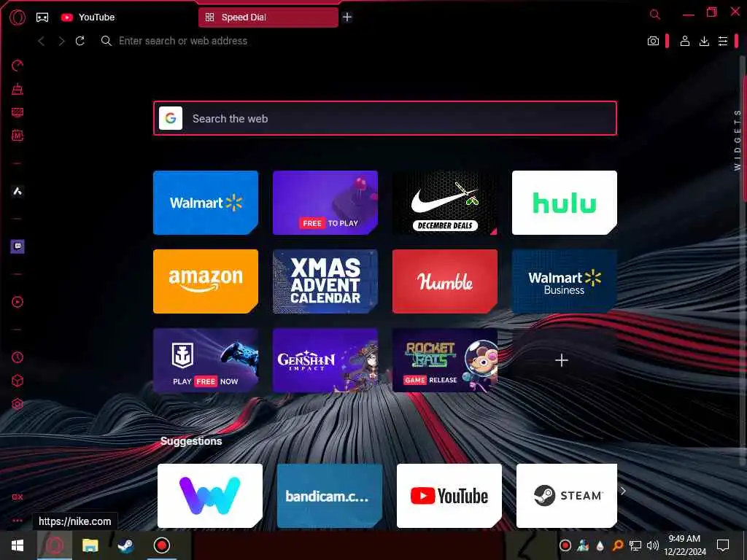The width and height of the screenshot is (747, 560).
Task: Open the striped screen sidebar icon
Action: click(18, 112)
